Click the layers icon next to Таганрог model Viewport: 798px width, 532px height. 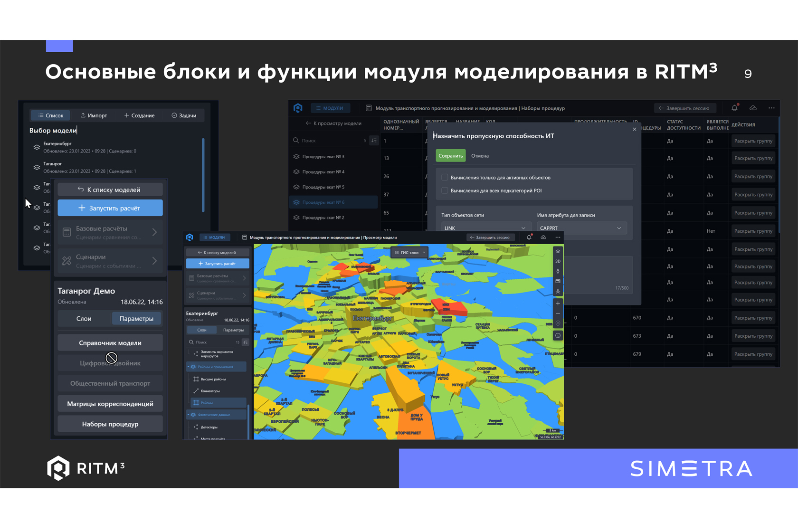pyautogui.click(x=37, y=167)
